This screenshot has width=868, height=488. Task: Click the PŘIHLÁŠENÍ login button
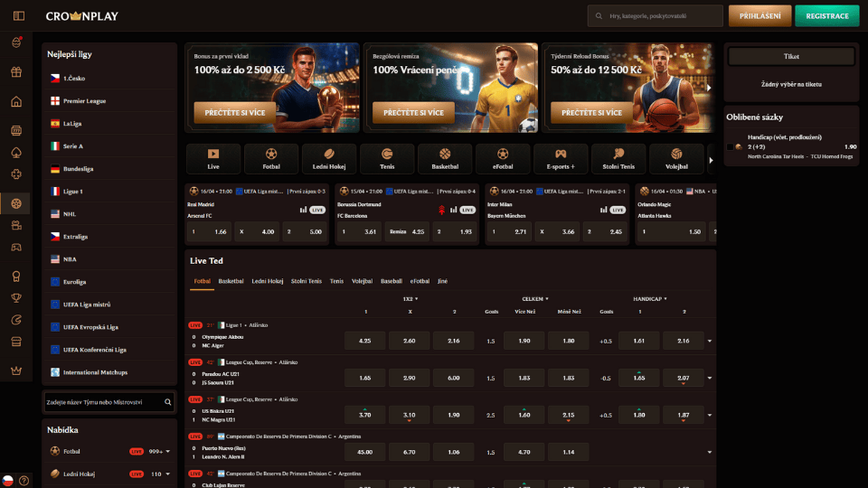(x=760, y=16)
